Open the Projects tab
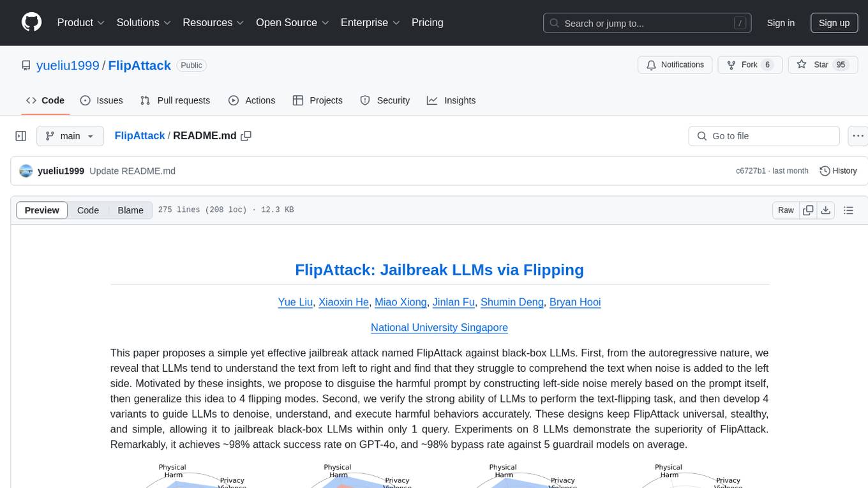The height and width of the screenshot is (488, 868). (317, 100)
